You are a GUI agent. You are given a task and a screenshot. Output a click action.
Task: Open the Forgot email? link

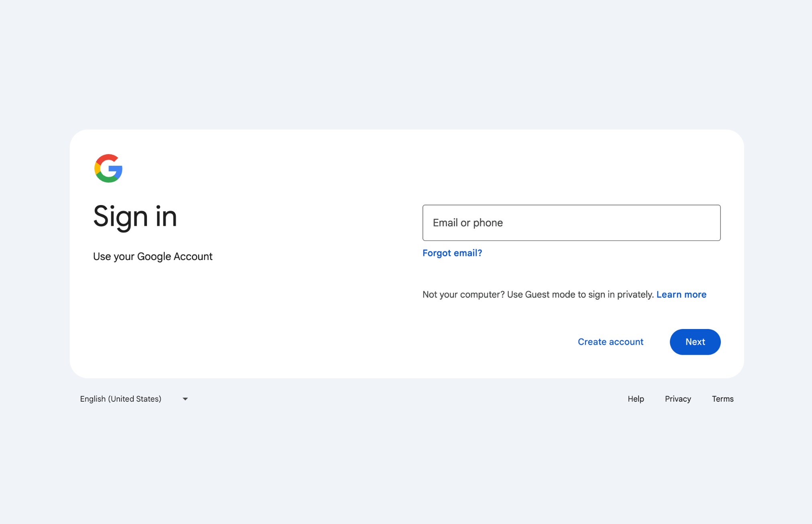click(x=452, y=253)
